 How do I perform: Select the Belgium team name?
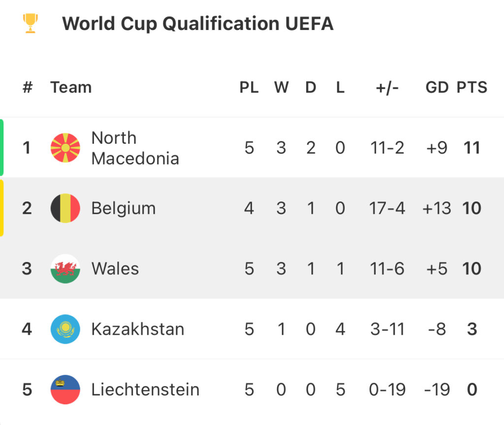click(x=124, y=208)
